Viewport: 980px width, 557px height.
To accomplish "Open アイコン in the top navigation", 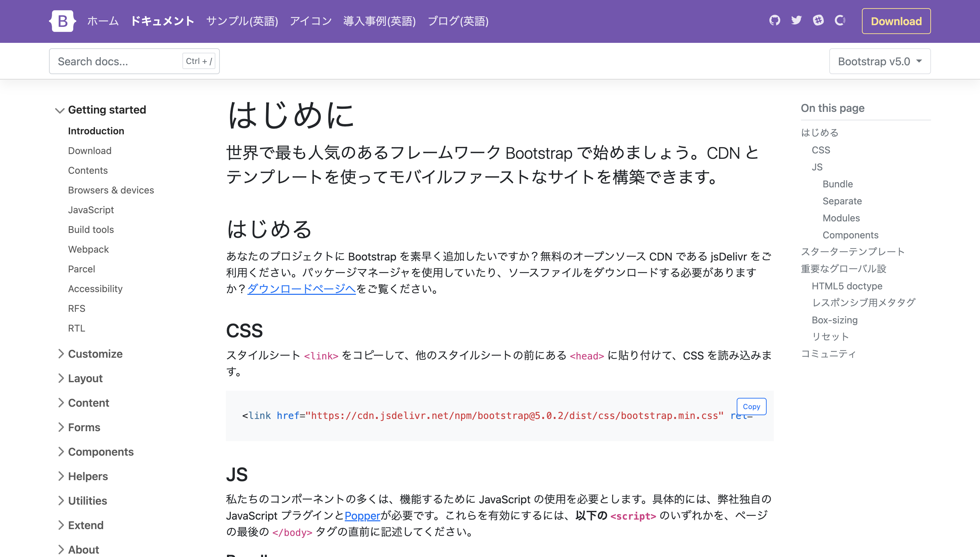I will point(310,21).
